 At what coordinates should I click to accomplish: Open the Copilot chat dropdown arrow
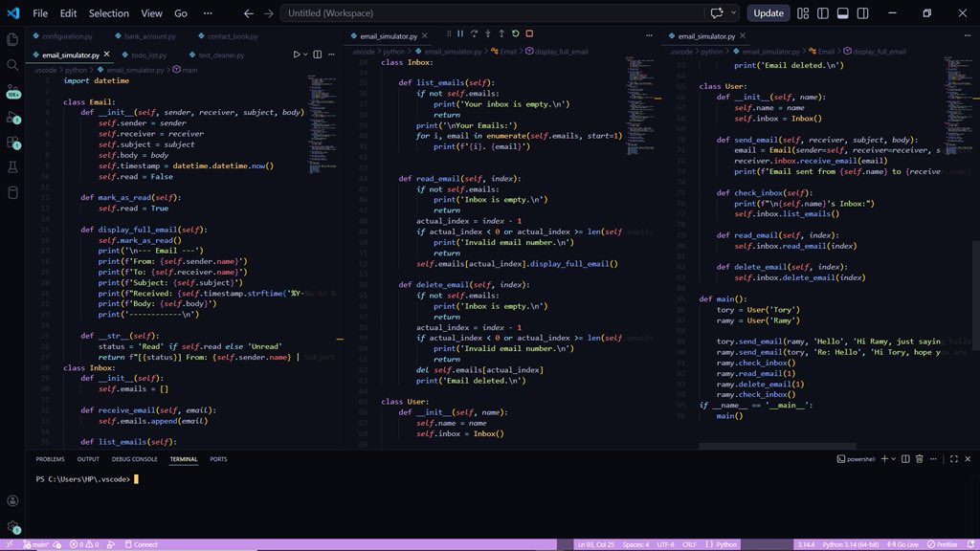(734, 13)
